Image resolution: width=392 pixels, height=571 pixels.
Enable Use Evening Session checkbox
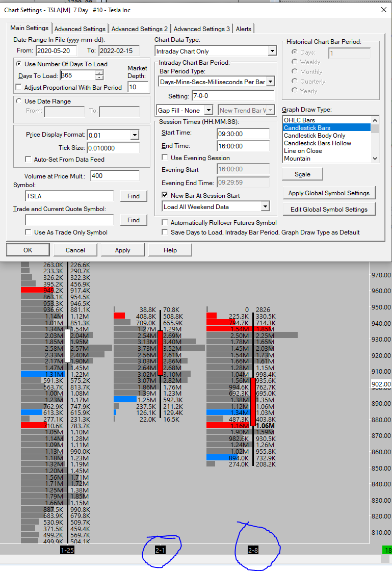[165, 158]
